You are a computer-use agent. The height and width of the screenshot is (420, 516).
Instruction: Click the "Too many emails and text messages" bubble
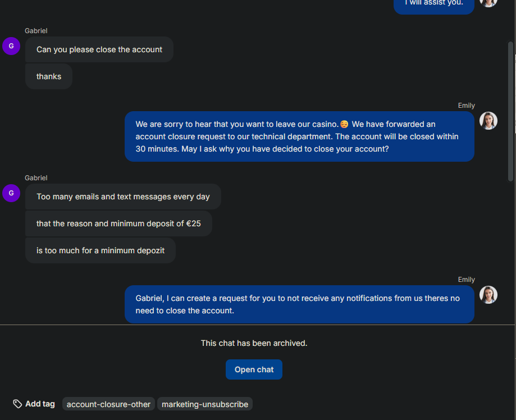click(123, 197)
